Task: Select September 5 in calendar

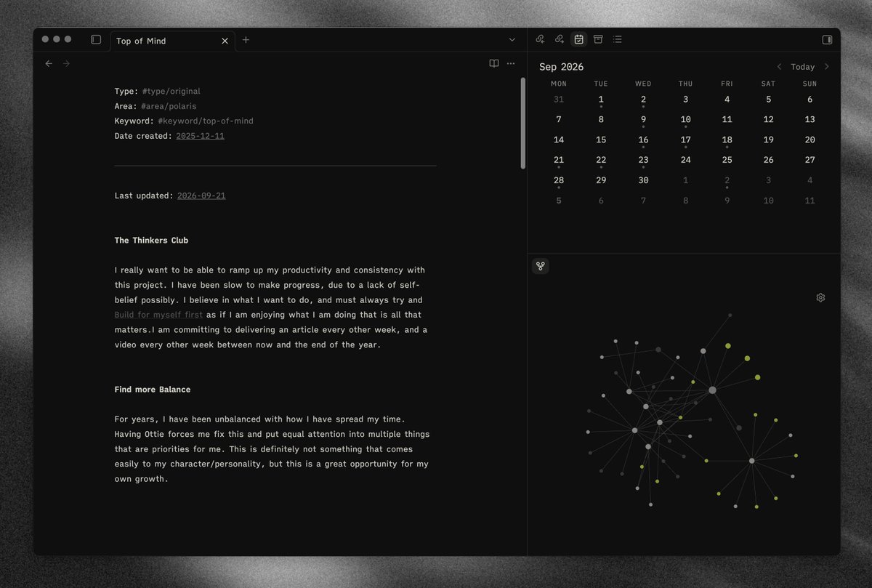Action: pyautogui.click(x=768, y=100)
